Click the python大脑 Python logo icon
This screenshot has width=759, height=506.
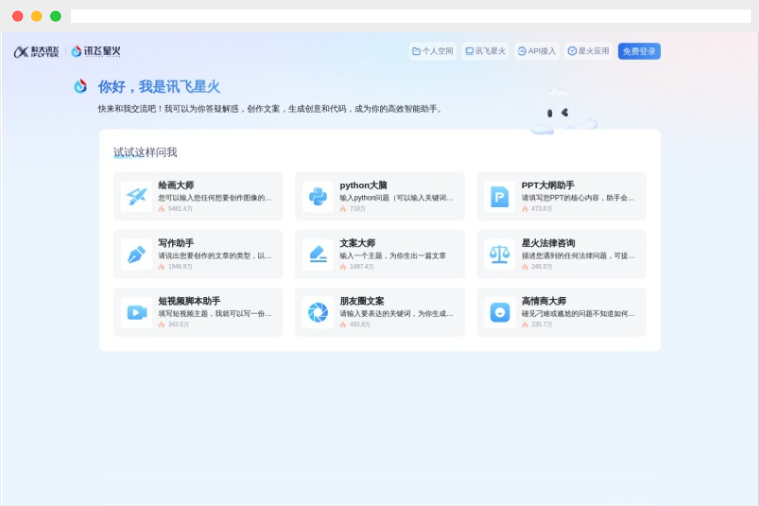pyautogui.click(x=318, y=196)
